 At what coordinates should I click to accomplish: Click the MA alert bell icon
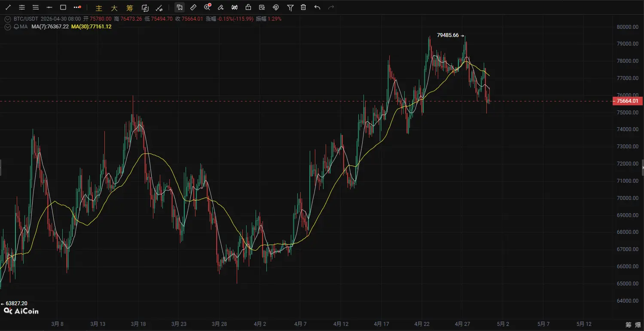(16, 27)
